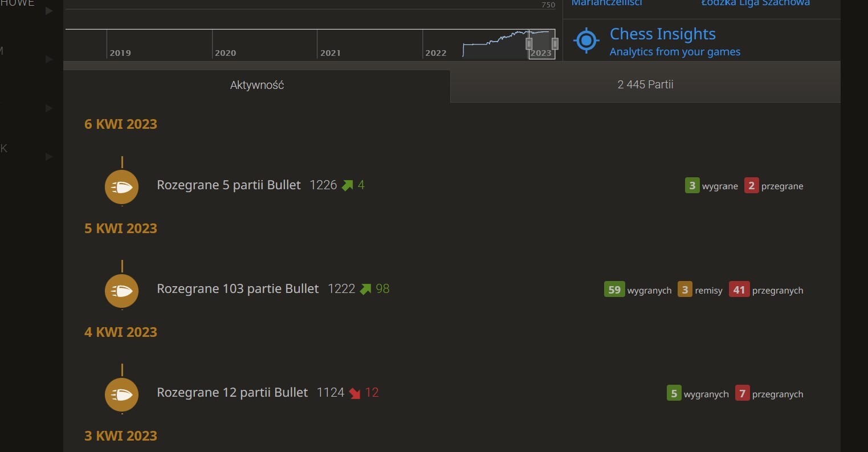The width and height of the screenshot is (868, 452).
Task: Click the red rating-down arrow beside 1124
Action: pos(354,393)
